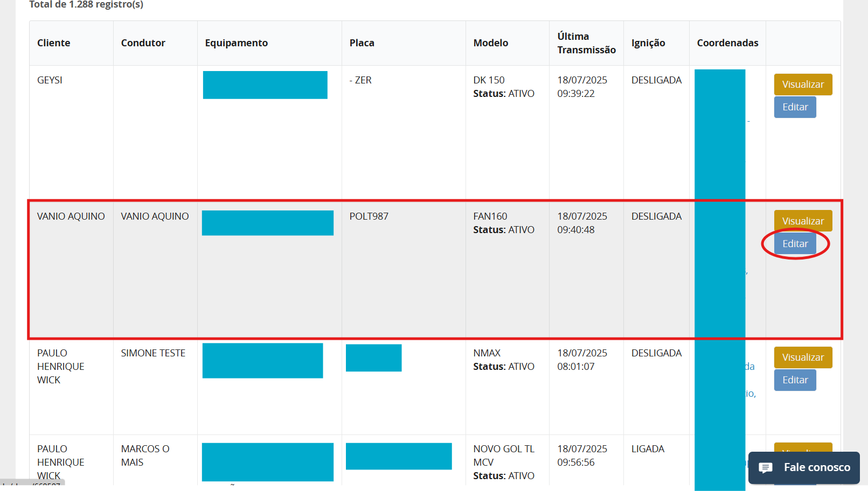Click Visualizar for the GEYSI row
The width and height of the screenshot is (868, 491).
point(803,85)
